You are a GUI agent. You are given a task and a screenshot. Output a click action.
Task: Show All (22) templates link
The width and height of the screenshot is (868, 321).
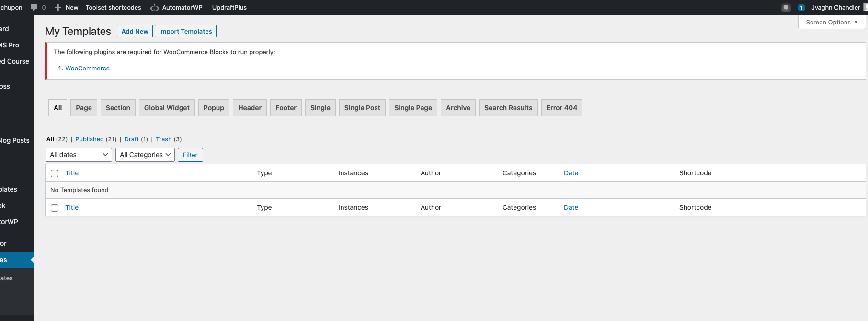[x=57, y=139]
